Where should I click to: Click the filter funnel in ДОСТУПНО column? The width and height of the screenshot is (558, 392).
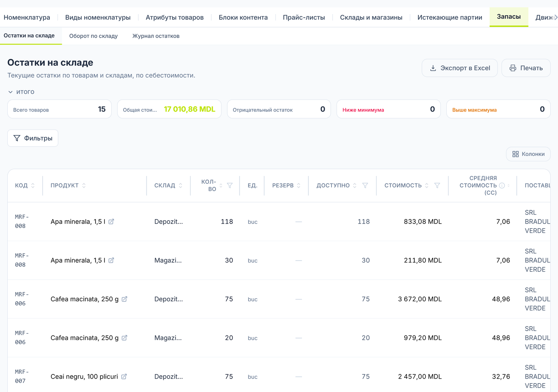(x=365, y=186)
